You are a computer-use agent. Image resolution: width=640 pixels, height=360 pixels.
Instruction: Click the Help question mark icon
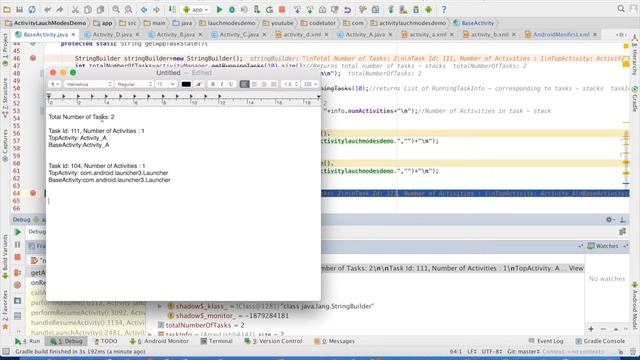click(x=444, y=9)
